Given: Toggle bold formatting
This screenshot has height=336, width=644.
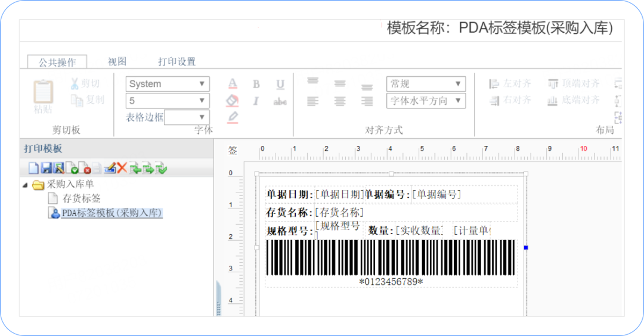Looking at the screenshot, I should pos(256,84).
